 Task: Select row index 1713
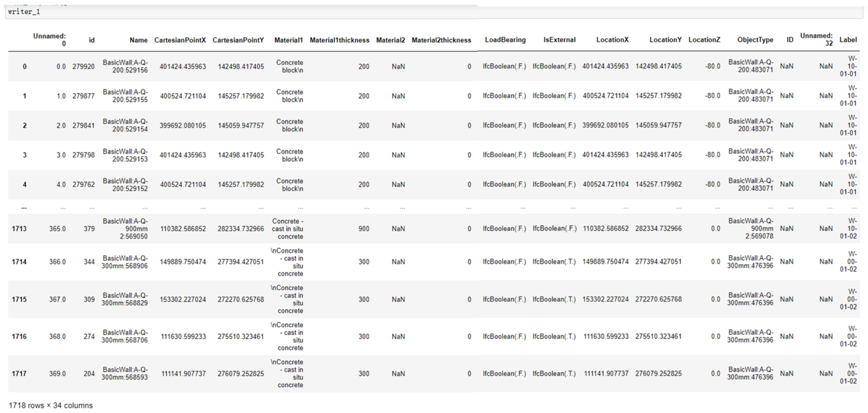[19, 229]
